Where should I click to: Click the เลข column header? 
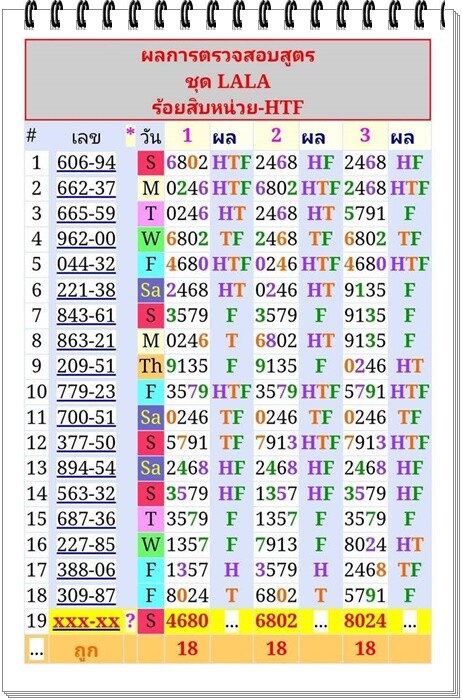click(86, 137)
